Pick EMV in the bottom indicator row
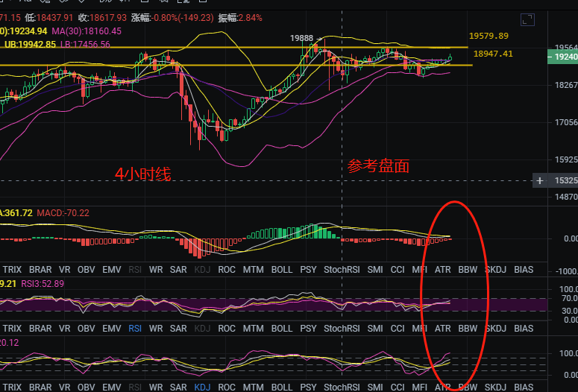 tap(112, 388)
